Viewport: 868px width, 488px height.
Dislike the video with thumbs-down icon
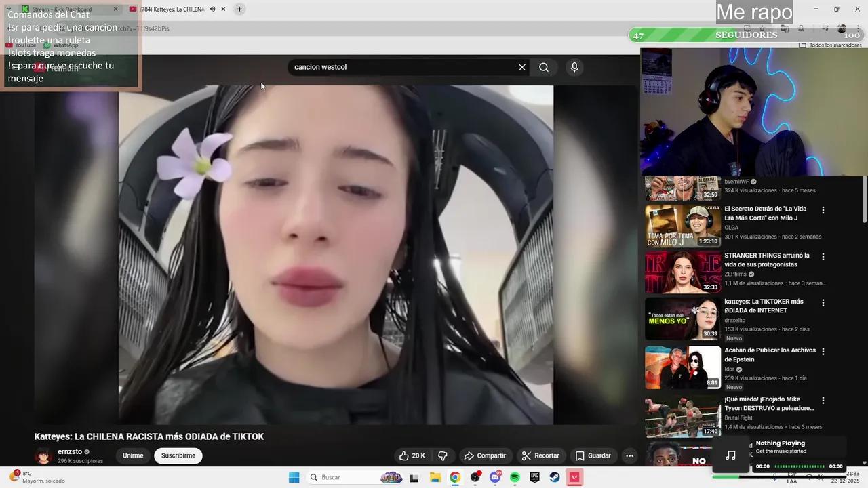coord(443,455)
